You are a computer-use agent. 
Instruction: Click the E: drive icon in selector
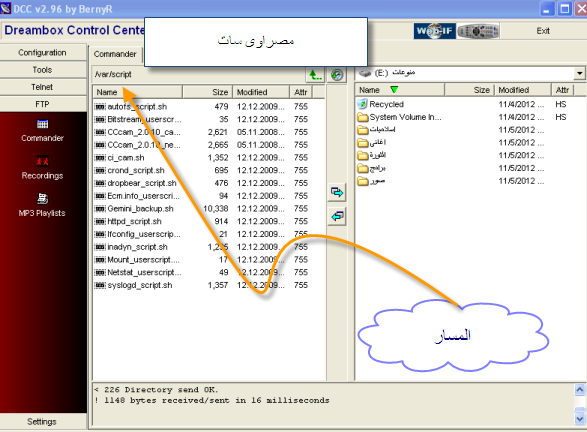pos(365,73)
